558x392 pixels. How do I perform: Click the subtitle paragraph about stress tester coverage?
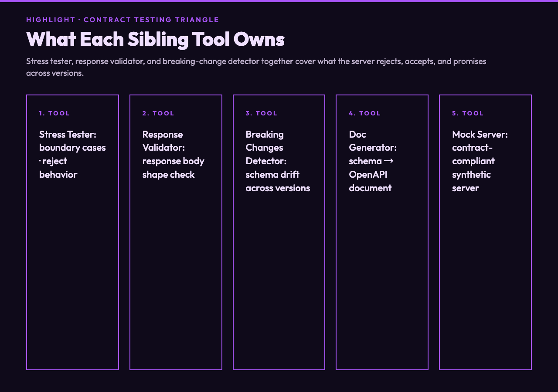coord(256,67)
